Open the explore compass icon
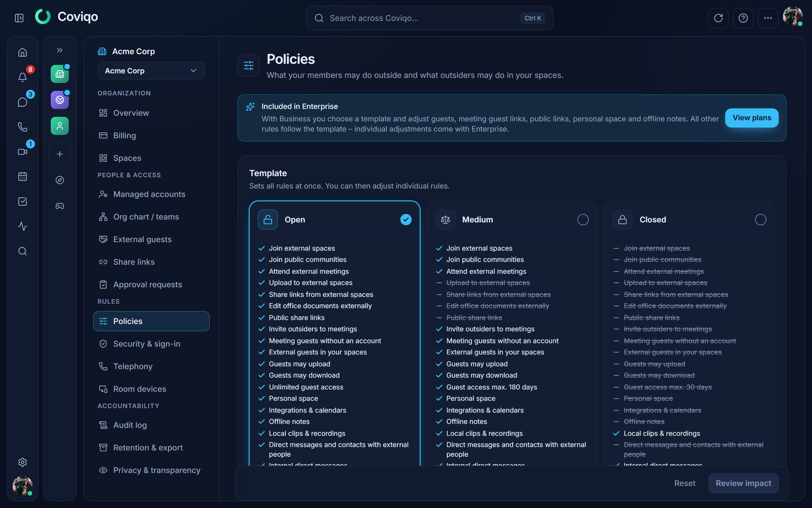The height and width of the screenshot is (508, 812). pyautogui.click(x=60, y=180)
